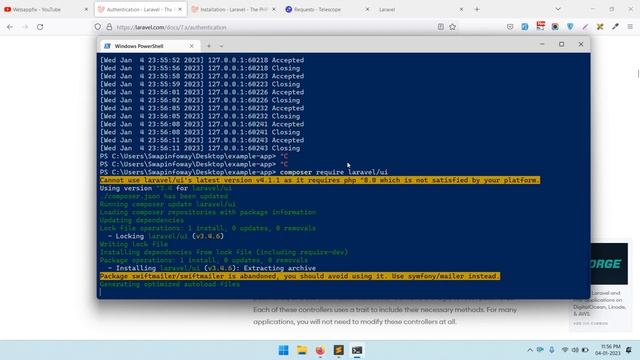Open Pocket save icon in toolbar
This screenshot has height=360, width=640.
510,27
